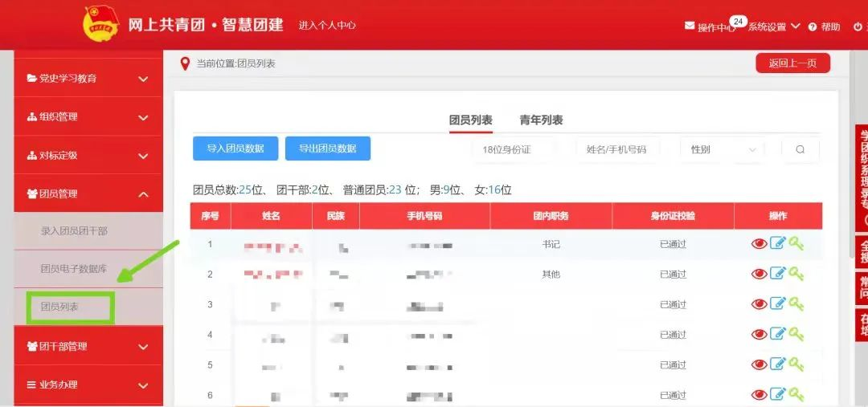Open the 操作中心 message envelope
Screen dimensions: 868x407
point(690,26)
